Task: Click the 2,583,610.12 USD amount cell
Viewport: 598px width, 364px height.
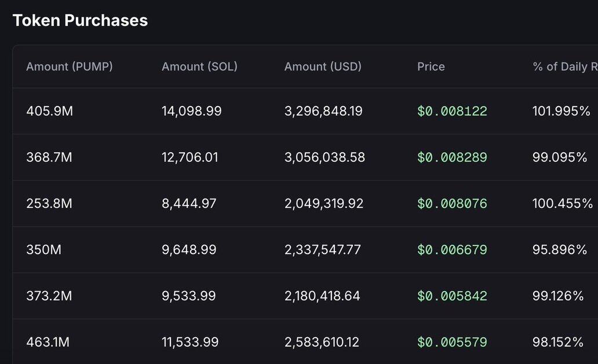Action: coord(322,342)
